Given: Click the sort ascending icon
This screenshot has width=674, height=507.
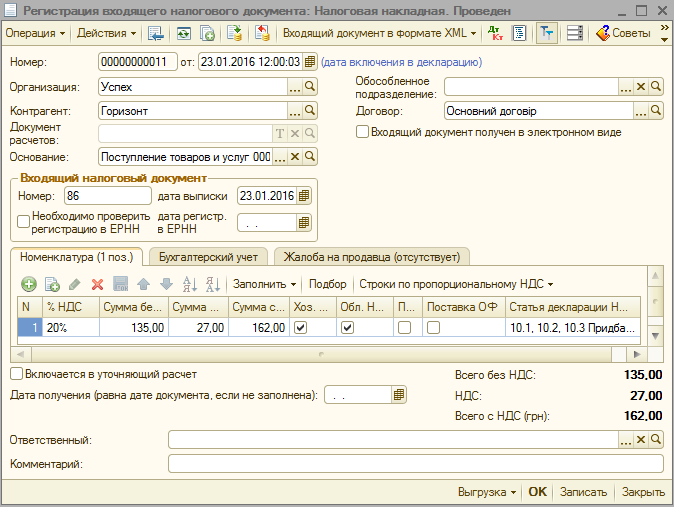Looking at the screenshot, I should coord(190,284).
